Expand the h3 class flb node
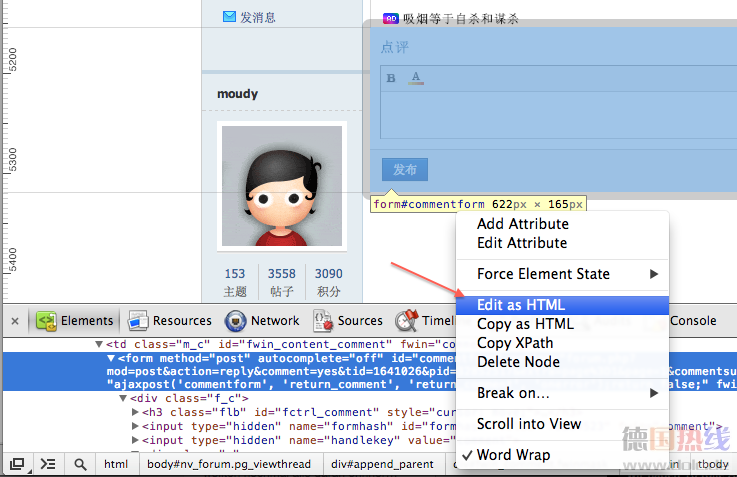Image resolution: width=737 pixels, height=477 pixels. (136, 412)
